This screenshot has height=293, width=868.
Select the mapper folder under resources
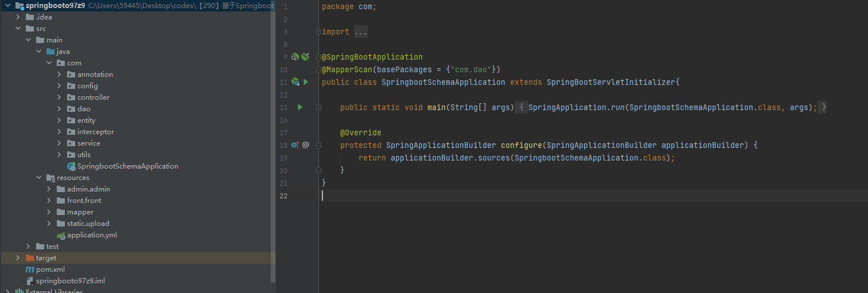tap(80, 212)
